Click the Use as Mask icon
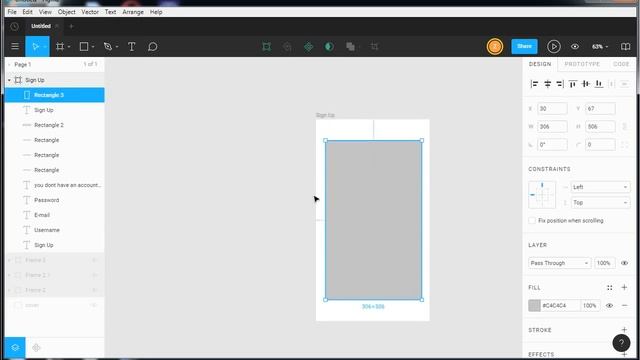640x360 pixels. point(329,47)
